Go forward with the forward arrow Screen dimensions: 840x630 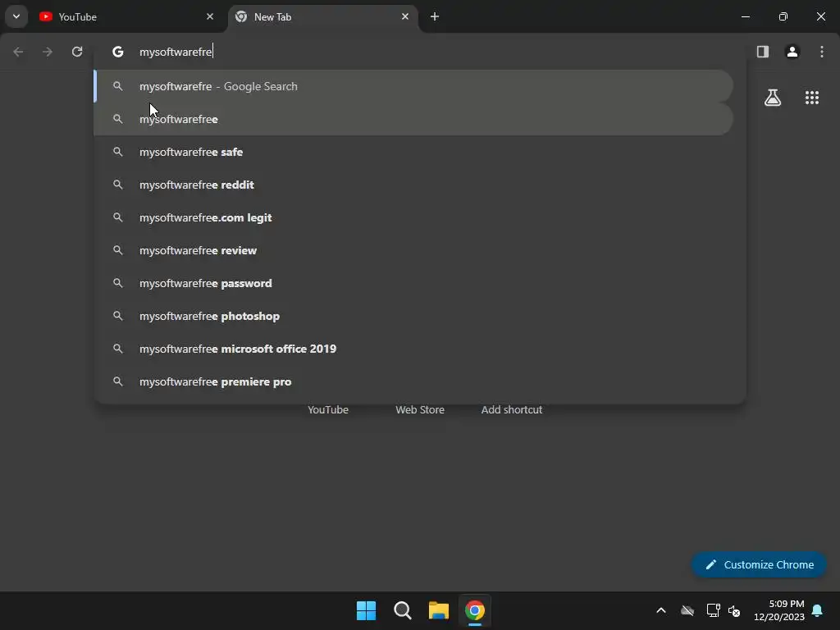tap(48, 52)
